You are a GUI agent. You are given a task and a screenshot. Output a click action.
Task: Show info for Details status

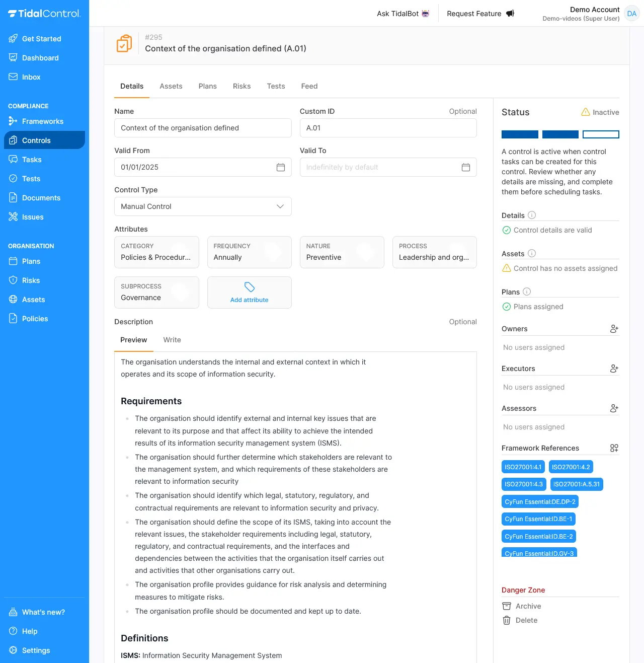532,215
